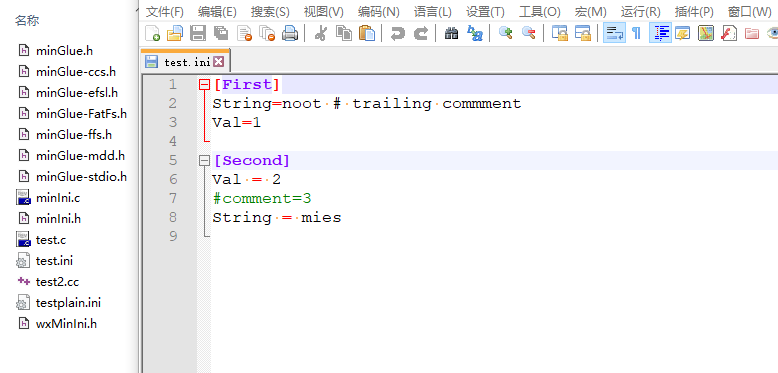
Task: Click the 名称 column header
Action: click(x=27, y=21)
